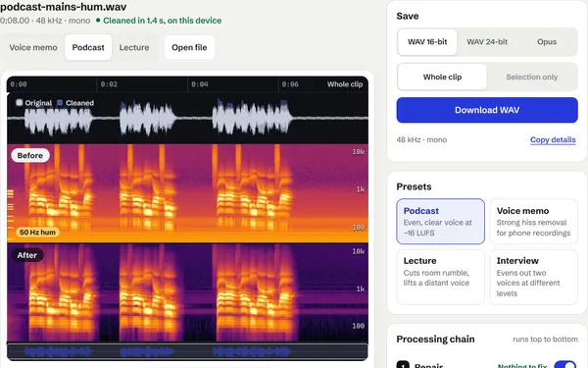Apply the Voice memo preset card
Image resolution: width=588 pixels, height=368 pixels.
click(x=533, y=222)
